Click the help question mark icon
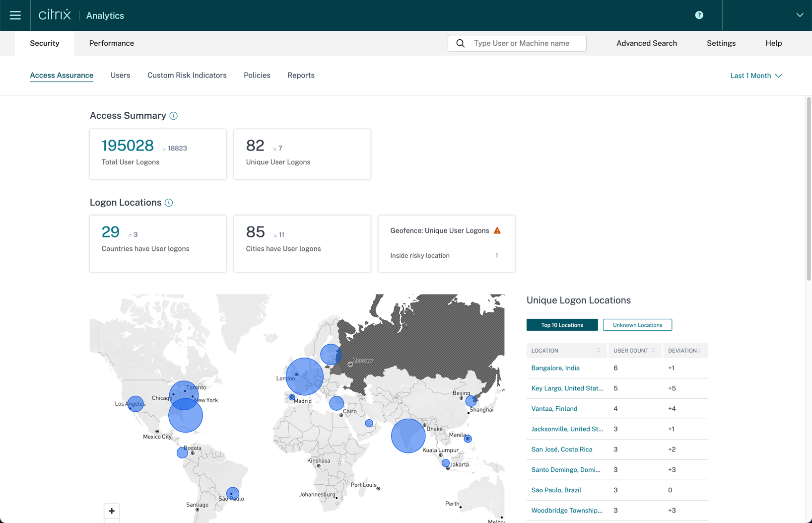812x523 pixels. [x=699, y=15]
